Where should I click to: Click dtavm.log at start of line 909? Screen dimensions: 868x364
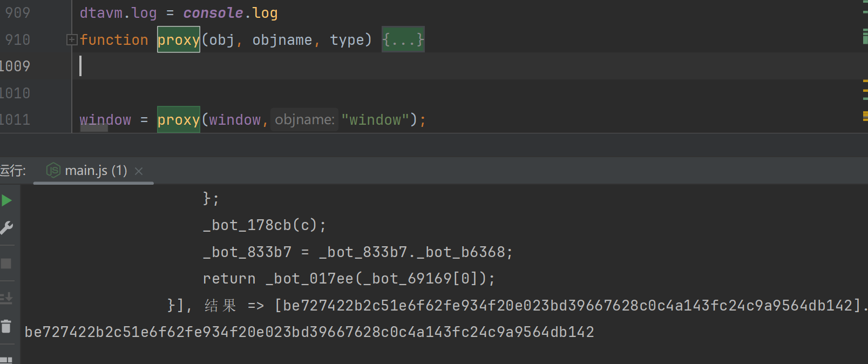[118, 13]
